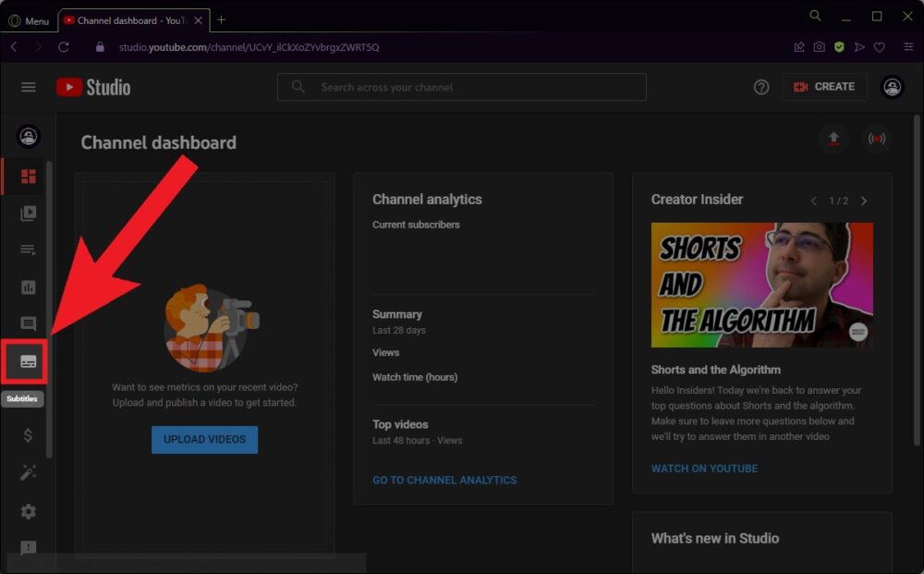924x574 pixels.
Task: Open the Help question mark icon
Action: click(x=761, y=87)
